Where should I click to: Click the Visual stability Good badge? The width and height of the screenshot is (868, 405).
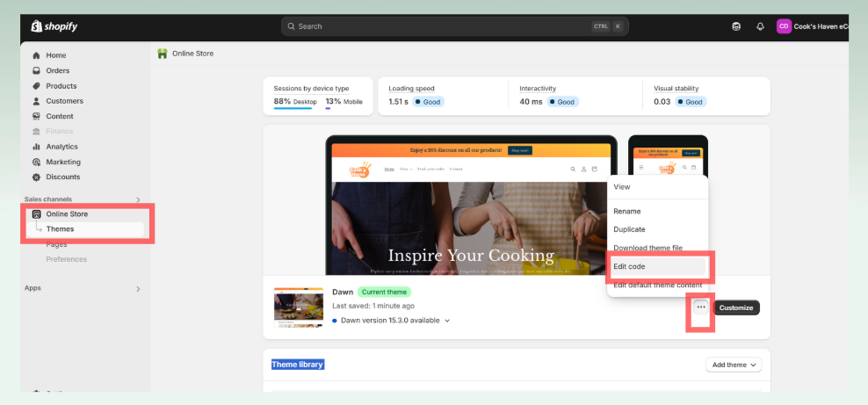691,102
